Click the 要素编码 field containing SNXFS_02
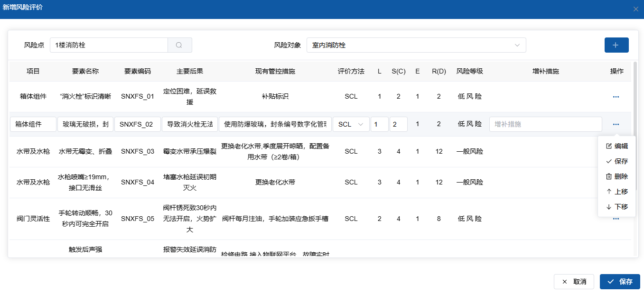 137,124
